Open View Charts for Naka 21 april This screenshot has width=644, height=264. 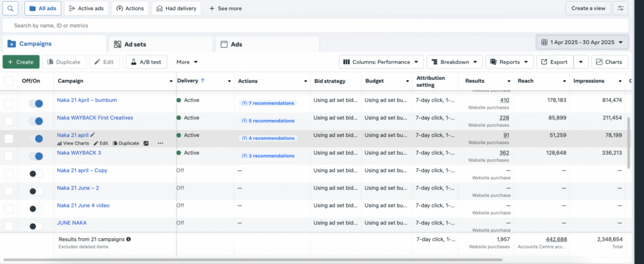pyautogui.click(x=73, y=143)
